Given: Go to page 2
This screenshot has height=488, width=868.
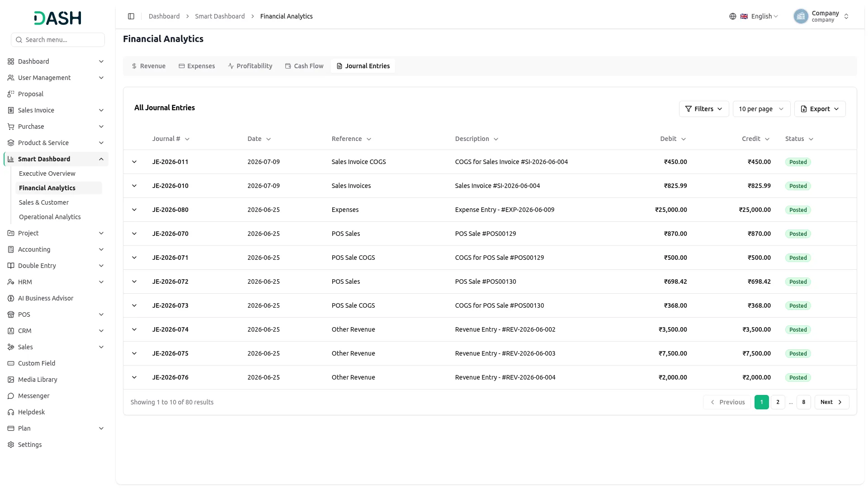Looking at the screenshot, I should [x=778, y=402].
